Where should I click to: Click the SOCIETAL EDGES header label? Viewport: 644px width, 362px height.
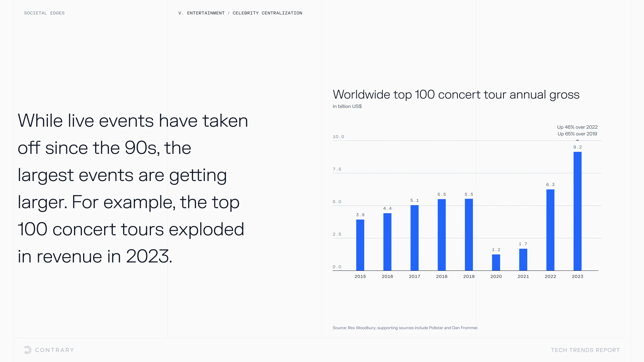click(x=44, y=13)
